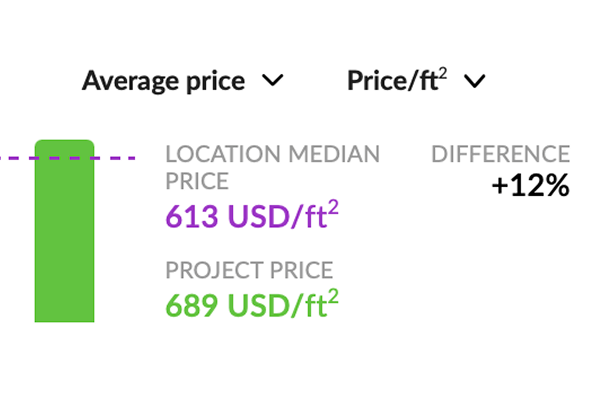Select the green 689 number
Screen dimensions: 592x401
point(192,305)
